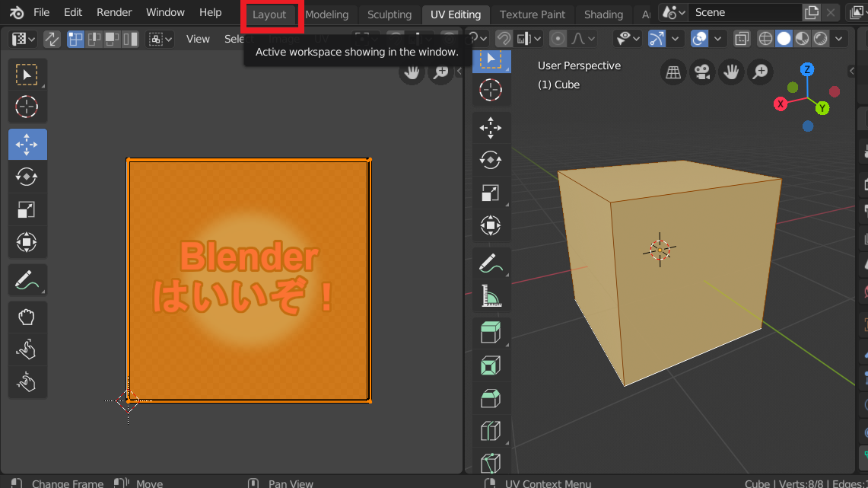
Task: Activate the UV Grab sculpt tool
Action: (27, 317)
